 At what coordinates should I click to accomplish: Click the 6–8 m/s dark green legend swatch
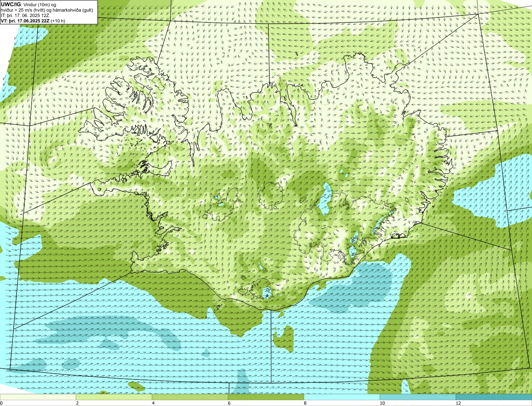266,397
